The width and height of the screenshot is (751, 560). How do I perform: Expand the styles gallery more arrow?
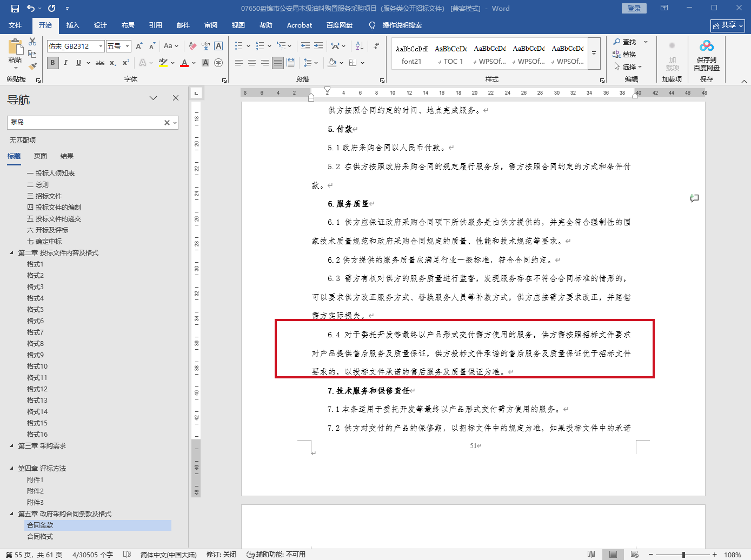click(594, 53)
